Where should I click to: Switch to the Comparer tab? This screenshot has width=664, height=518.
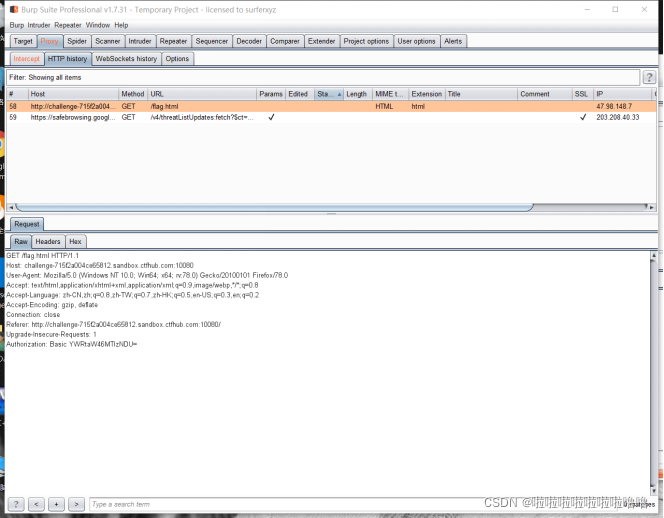[x=285, y=41]
